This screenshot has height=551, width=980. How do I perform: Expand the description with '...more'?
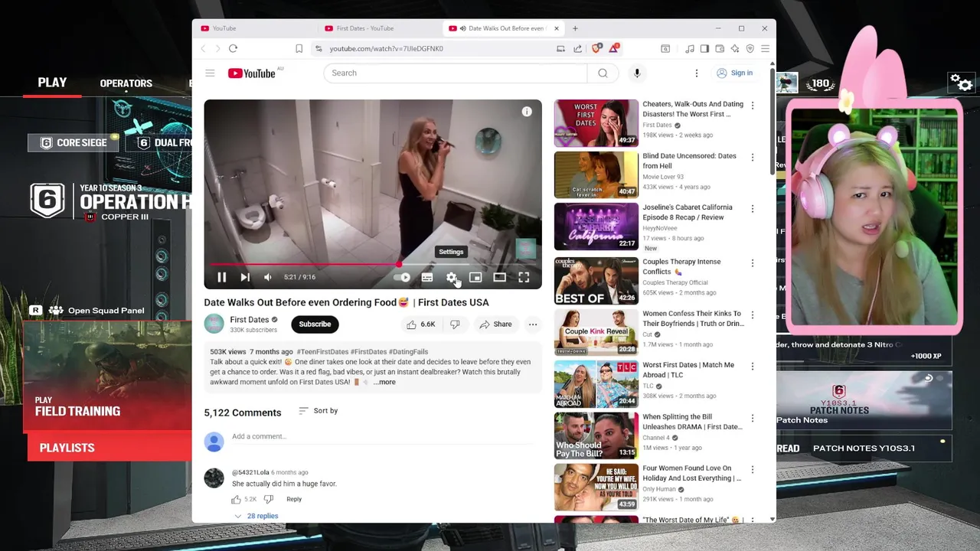click(385, 382)
